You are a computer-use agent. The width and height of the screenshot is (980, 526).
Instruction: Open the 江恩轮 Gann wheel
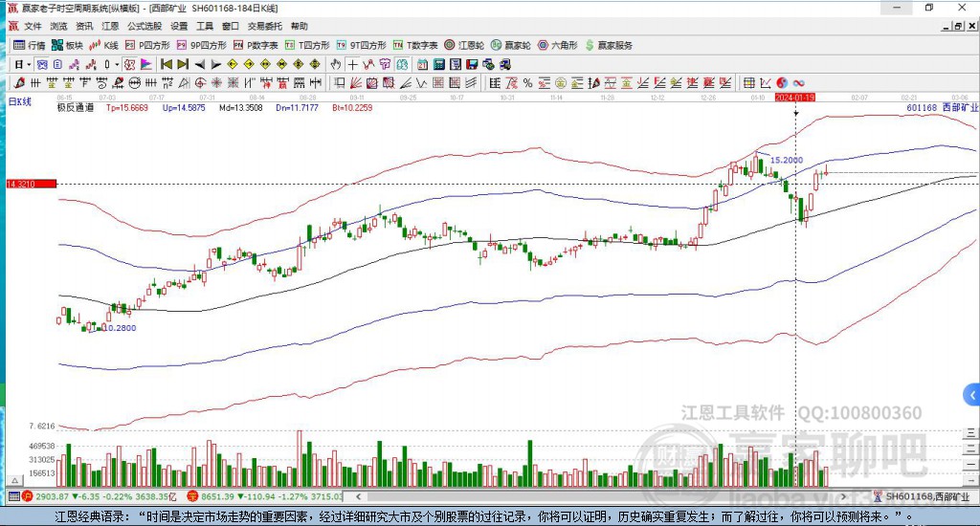[464, 45]
